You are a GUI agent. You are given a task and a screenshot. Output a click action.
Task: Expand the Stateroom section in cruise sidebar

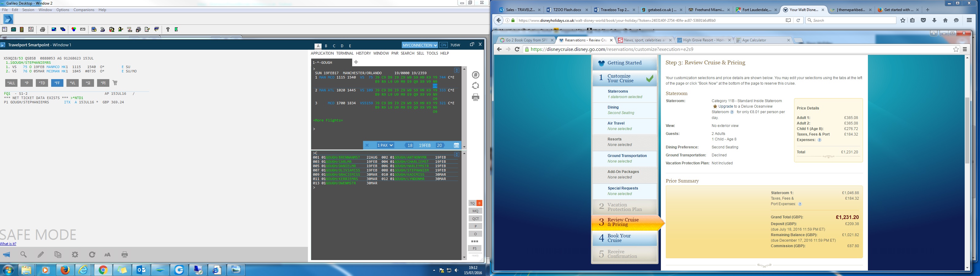625,94
